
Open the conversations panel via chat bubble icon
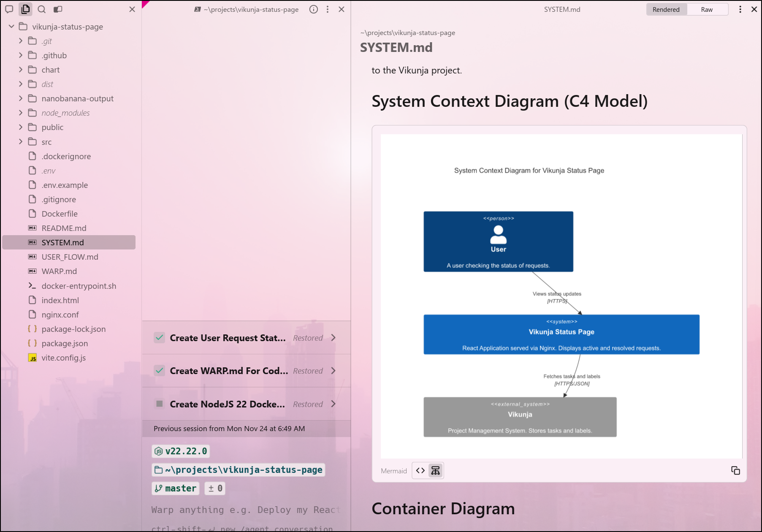pyautogui.click(x=9, y=9)
